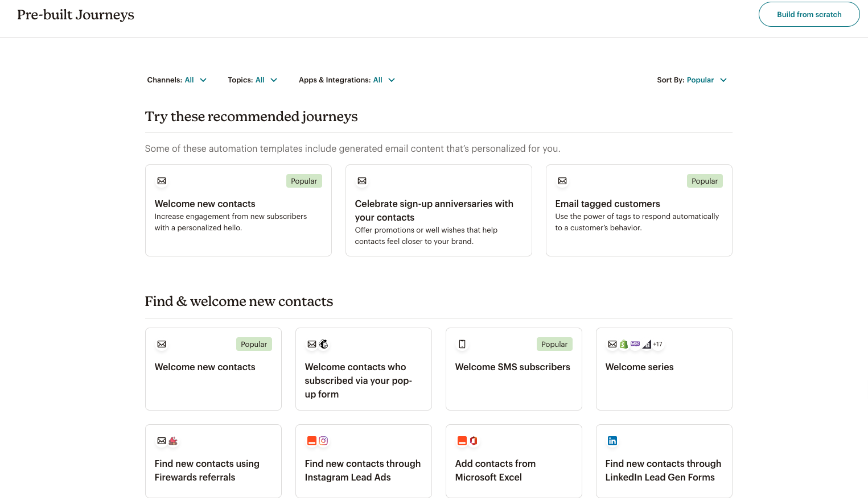
Task: Click the Try these recommended journeys heading
Action: [251, 117]
